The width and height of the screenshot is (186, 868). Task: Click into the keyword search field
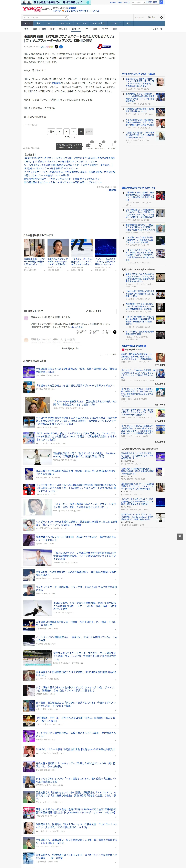coord(44,17)
